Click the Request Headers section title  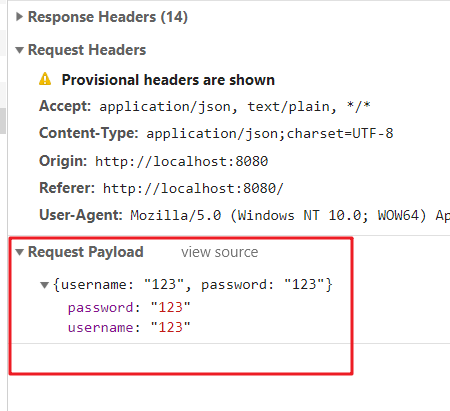tap(87, 50)
